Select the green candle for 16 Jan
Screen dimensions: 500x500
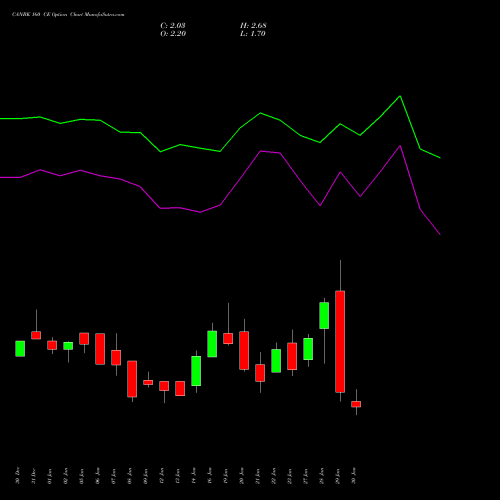coord(212,344)
